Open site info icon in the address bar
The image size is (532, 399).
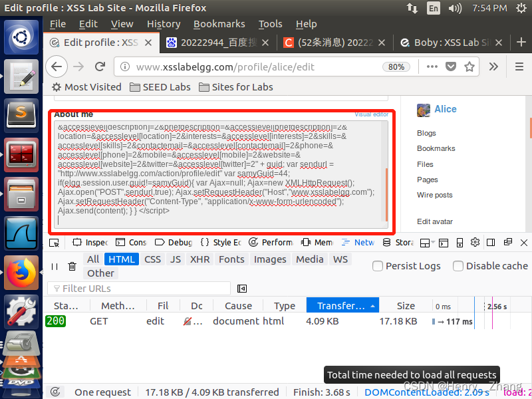pos(125,67)
